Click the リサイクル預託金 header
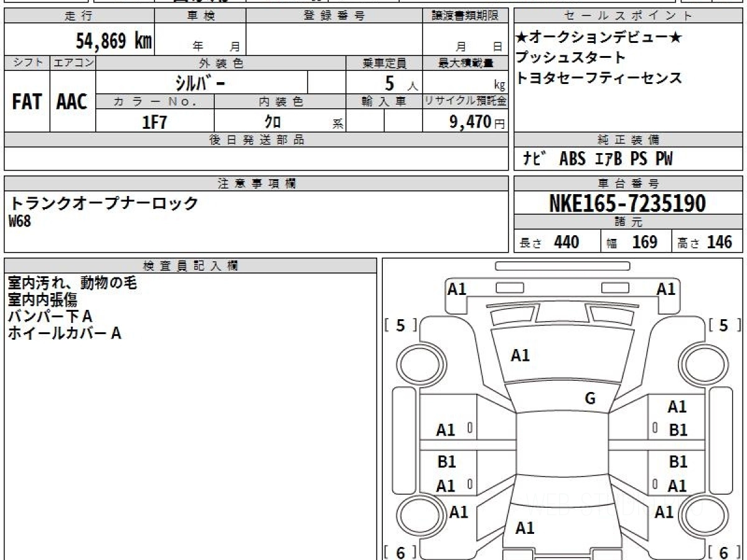747x560 pixels. click(x=465, y=101)
